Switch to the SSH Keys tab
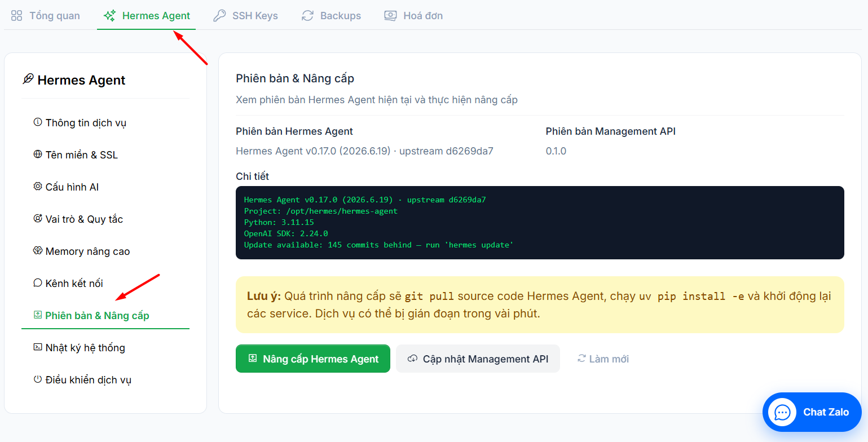868x442 pixels. pyautogui.click(x=245, y=16)
